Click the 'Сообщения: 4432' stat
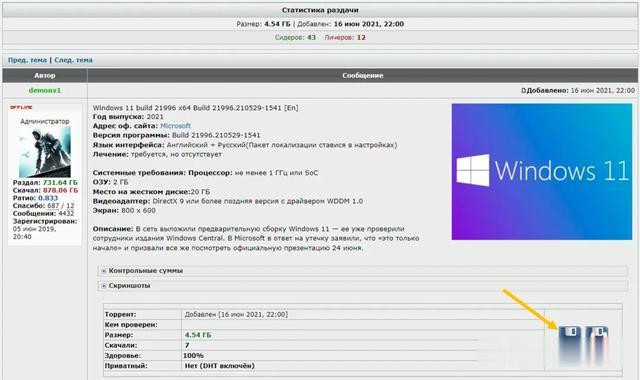Viewport: 640px width, 380px height. [x=43, y=213]
